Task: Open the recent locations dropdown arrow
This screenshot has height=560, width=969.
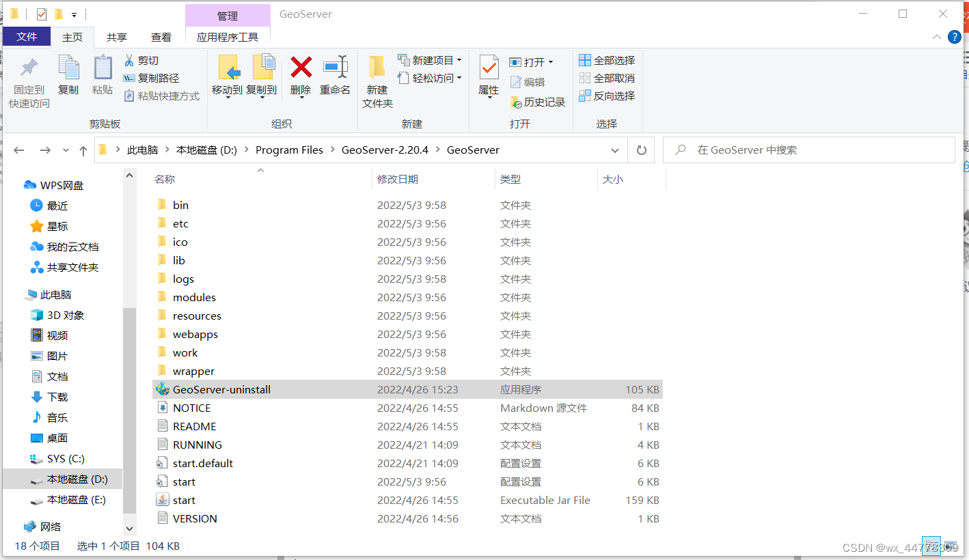Action: (x=66, y=150)
